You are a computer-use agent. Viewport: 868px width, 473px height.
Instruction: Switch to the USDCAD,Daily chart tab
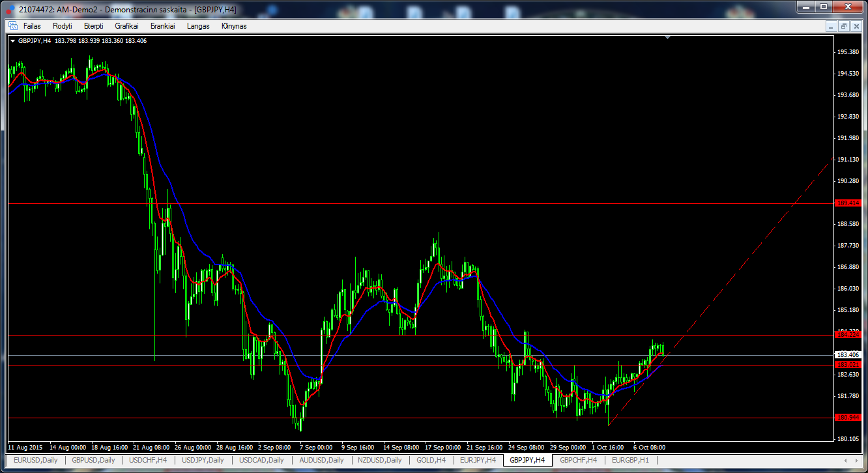[261, 460]
